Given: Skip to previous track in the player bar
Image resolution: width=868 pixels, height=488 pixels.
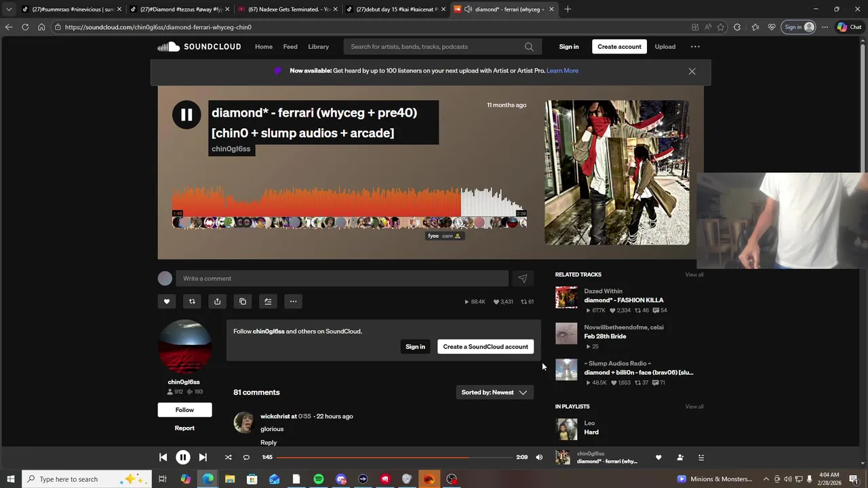Looking at the screenshot, I should (x=163, y=457).
